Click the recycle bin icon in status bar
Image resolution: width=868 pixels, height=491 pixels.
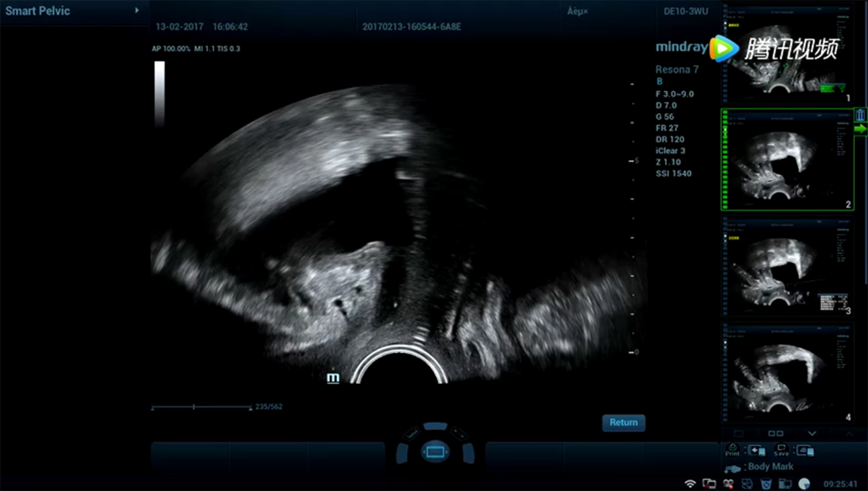766,484
